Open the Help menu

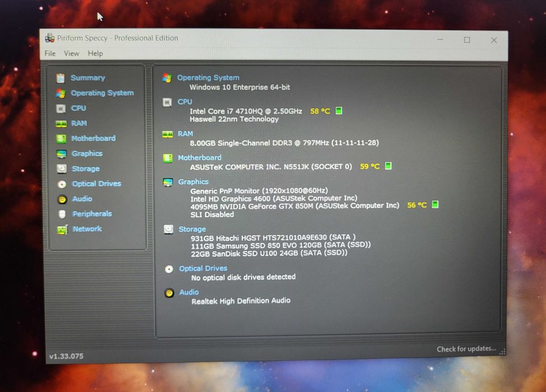95,53
